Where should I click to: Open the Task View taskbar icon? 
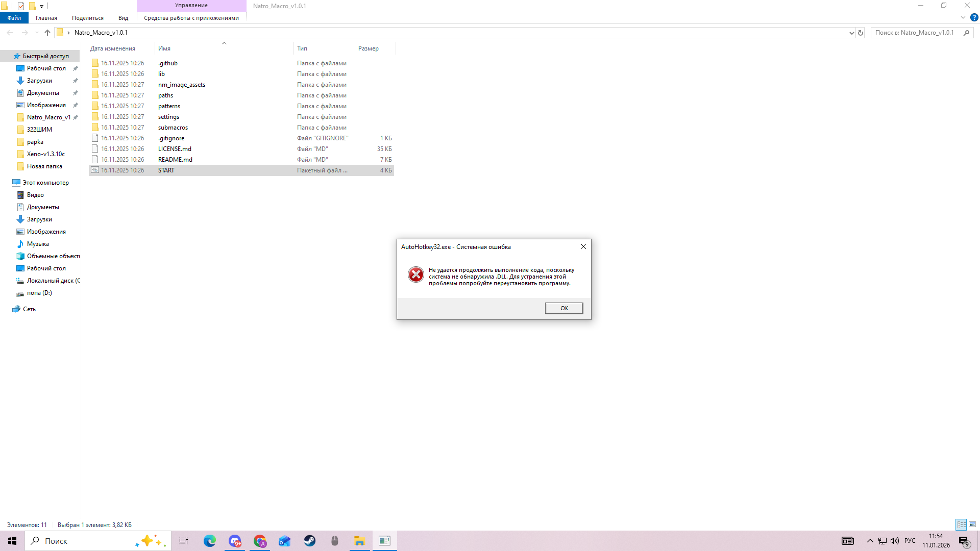pyautogui.click(x=184, y=541)
